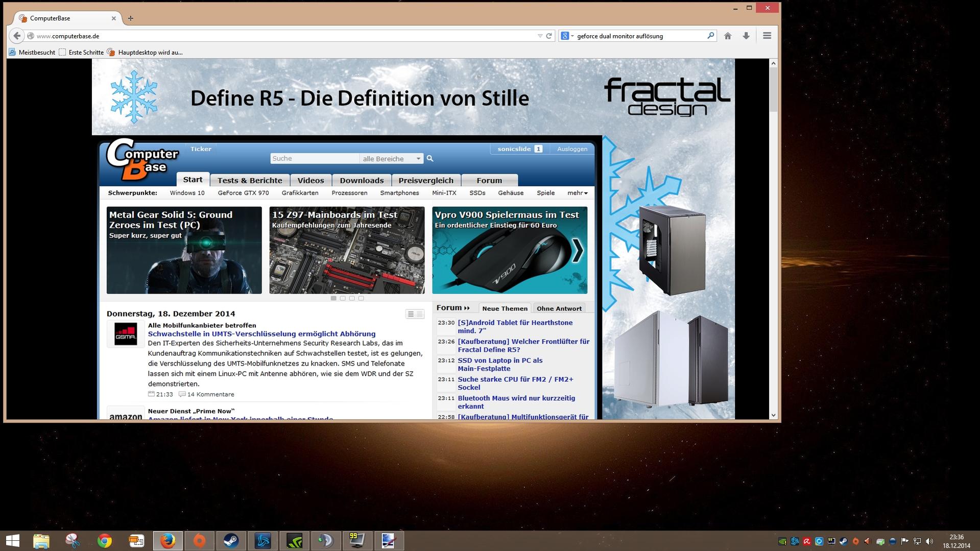
Task: Log out via the Ausloggen link
Action: coord(572,149)
